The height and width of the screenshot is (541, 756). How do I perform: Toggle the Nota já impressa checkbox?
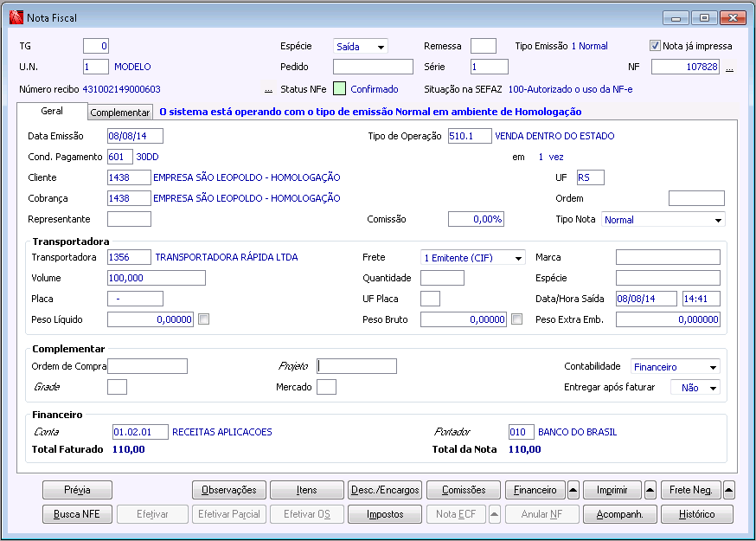tap(655, 46)
